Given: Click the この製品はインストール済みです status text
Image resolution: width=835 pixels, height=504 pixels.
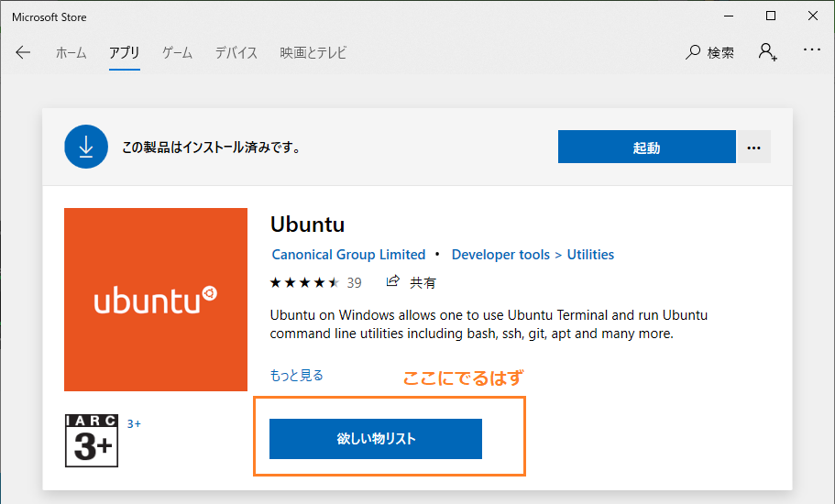Looking at the screenshot, I should (211, 148).
